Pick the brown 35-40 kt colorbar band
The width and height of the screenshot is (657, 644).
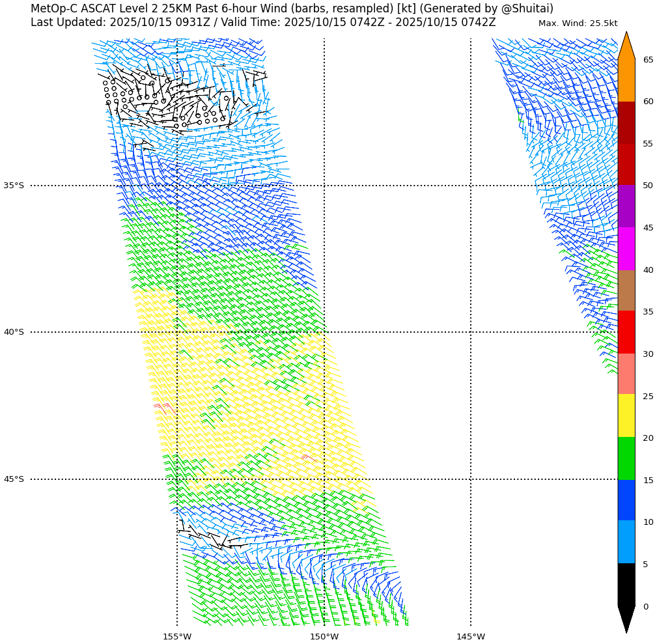[626, 290]
